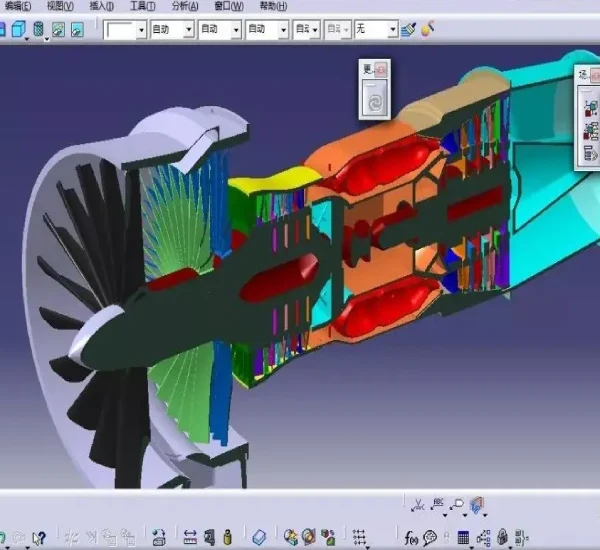Select the shaded cube view mode icon
This screenshot has width=600, height=550.
18,29
